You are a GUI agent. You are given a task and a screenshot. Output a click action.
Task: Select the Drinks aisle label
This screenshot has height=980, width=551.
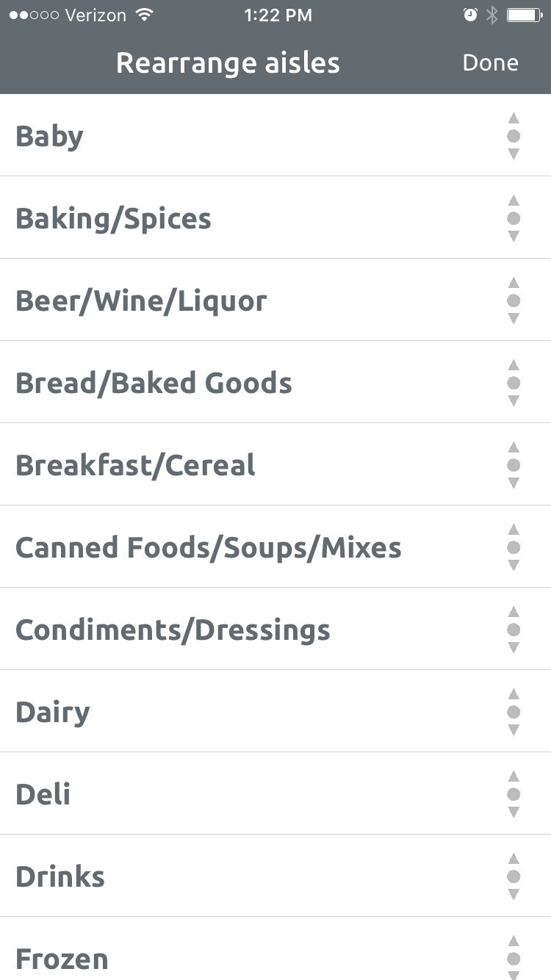click(60, 876)
